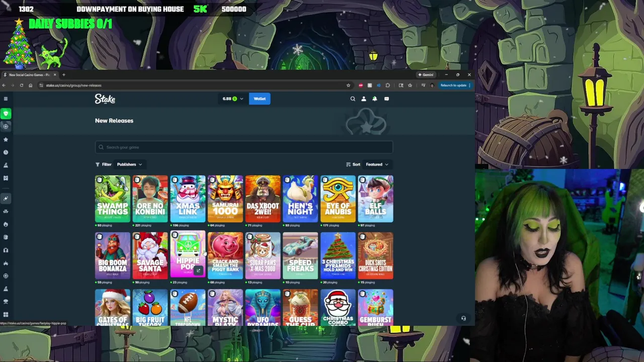Open Samurai 1000 game thumbnail
644x362 pixels.
[x=225, y=199]
